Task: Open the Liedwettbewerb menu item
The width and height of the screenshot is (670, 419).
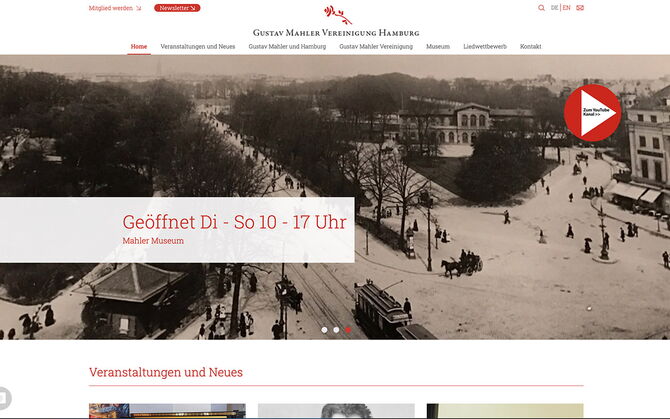Action: pyautogui.click(x=485, y=47)
